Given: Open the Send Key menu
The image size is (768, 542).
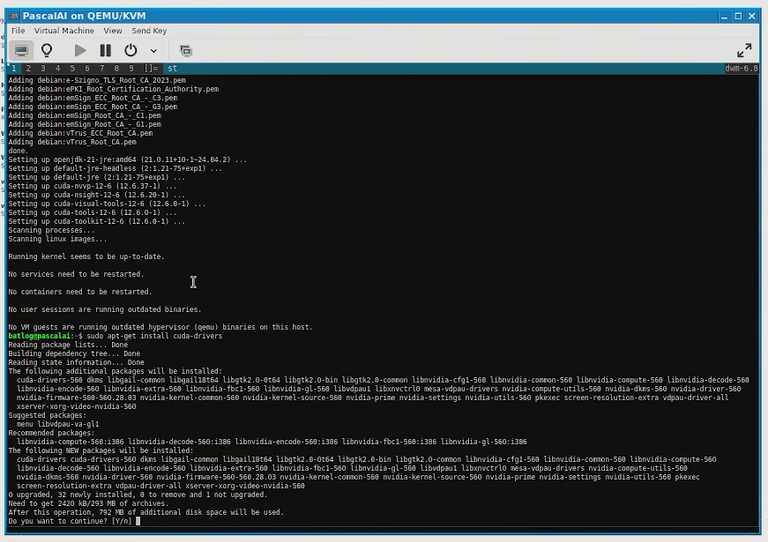Looking at the screenshot, I should [x=149, y=31].
